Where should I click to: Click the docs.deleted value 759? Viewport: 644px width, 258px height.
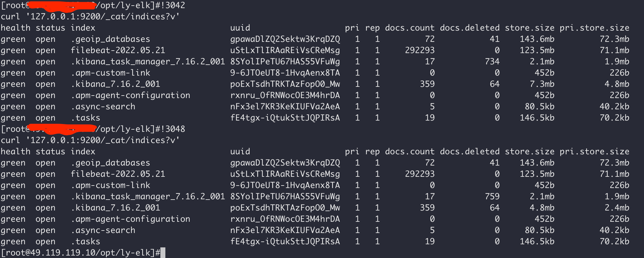(x=492, y=196)
